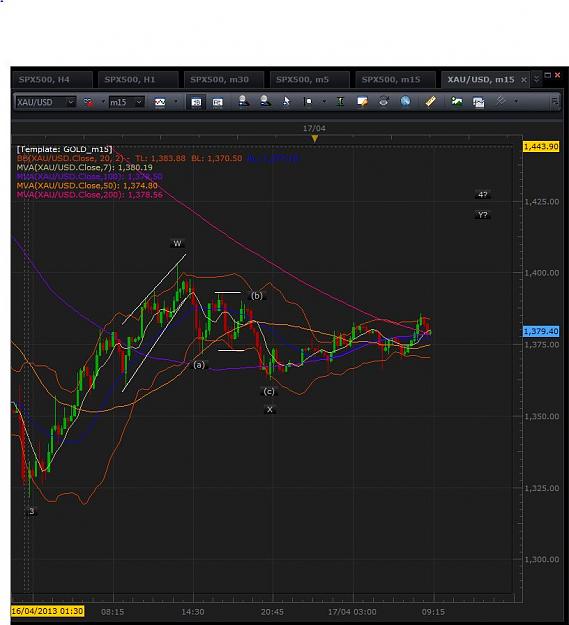Expand the line tools dropdown arrow

pyautogui.click(x=516, y=102)
